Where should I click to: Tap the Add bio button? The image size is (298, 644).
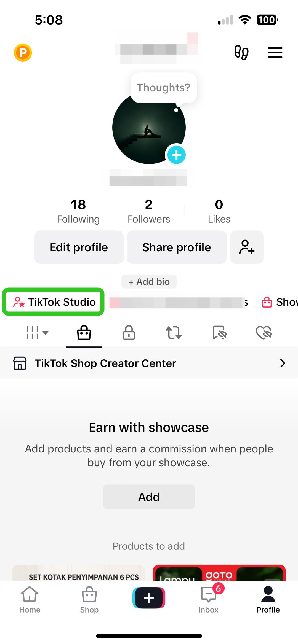coord(149,282)
